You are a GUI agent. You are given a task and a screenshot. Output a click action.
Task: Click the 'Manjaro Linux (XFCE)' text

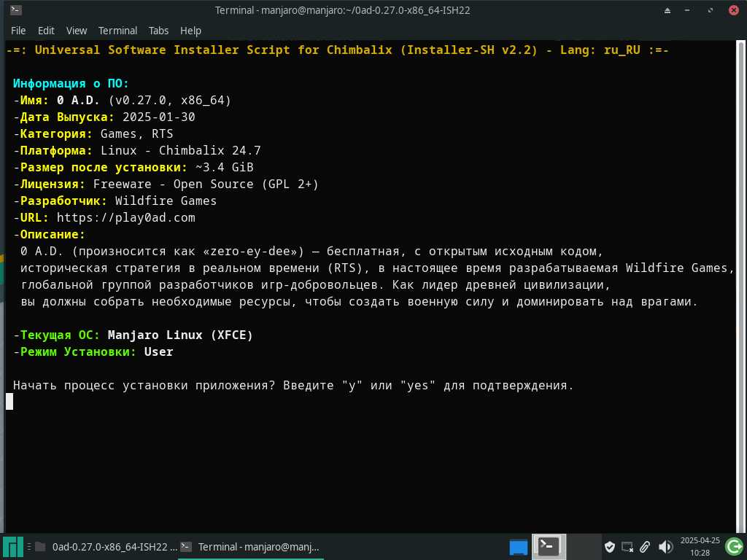point(180,335)
